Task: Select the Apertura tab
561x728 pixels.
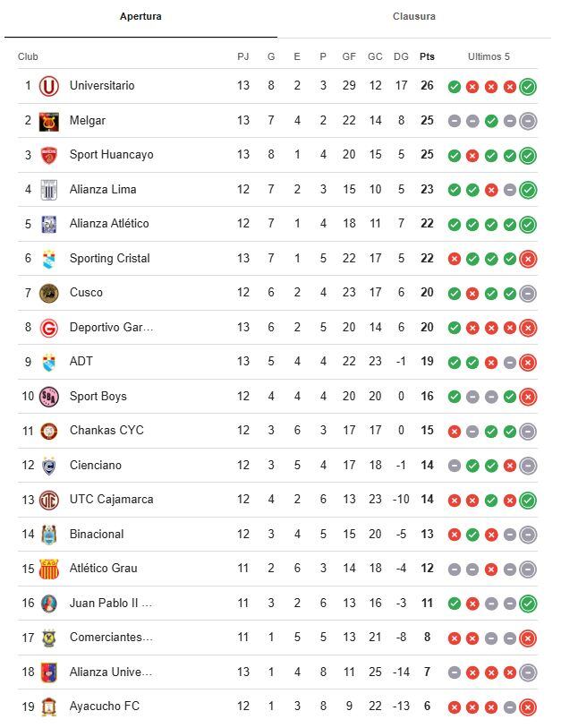Action: click(x=140, y=17)
